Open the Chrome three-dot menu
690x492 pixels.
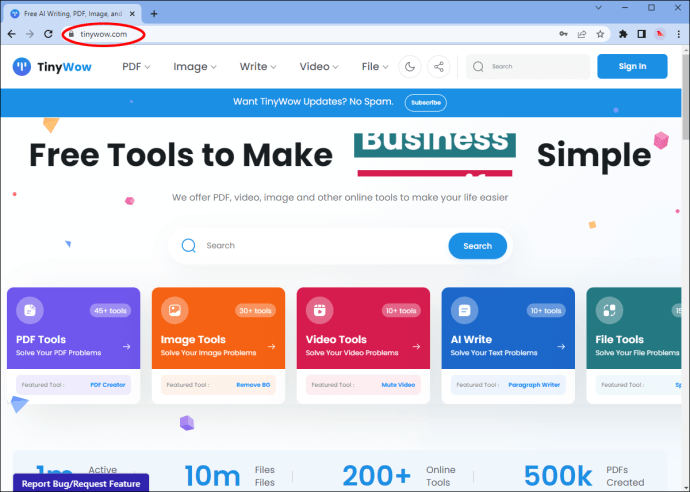tap(679, 34)
